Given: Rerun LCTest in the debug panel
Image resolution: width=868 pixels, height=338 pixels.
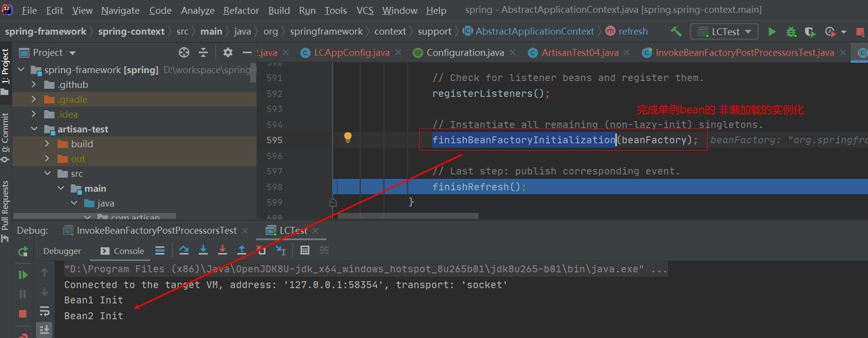Looking at the screenshot, I should coord(23,252).
